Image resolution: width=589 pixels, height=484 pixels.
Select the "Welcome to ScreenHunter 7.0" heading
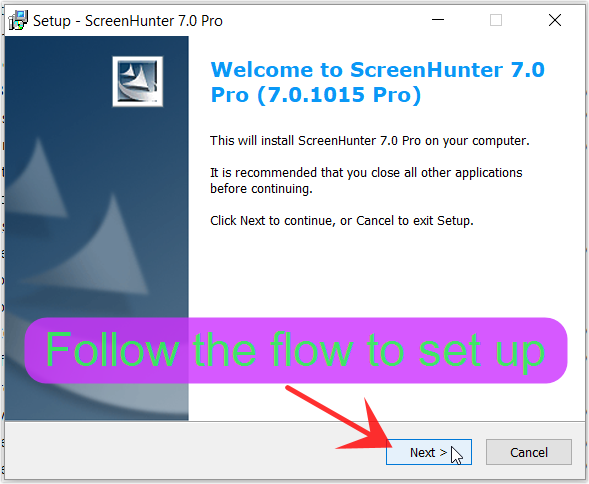click(378, 70)
